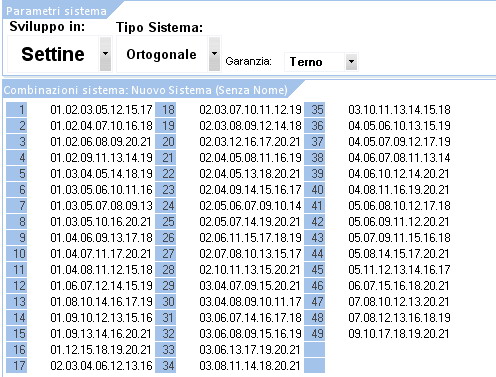Image resolution: width=496 pixels, height=377 pixels.
Task: Open the Settine dropdown arrow
Action: click(105, 54)
